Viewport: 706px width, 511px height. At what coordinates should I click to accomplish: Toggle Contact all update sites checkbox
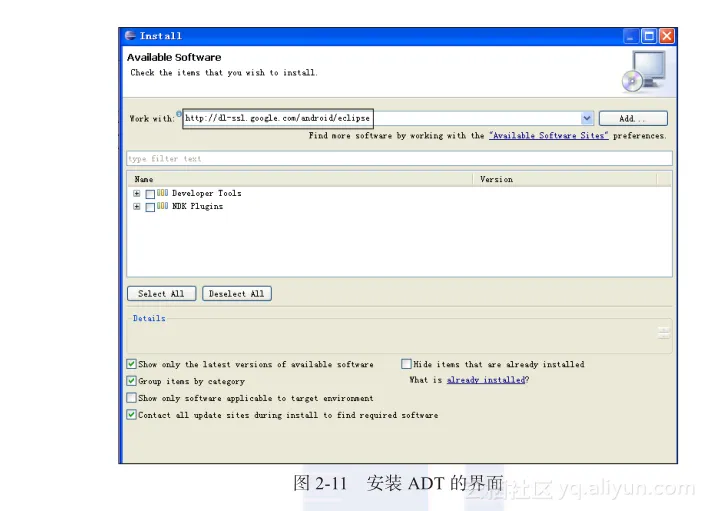click(131, 415)
